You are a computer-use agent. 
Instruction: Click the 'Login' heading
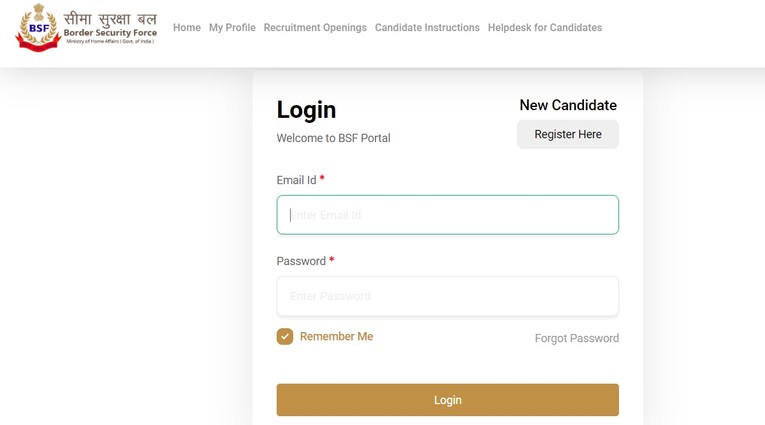click(x=306, y=110)
